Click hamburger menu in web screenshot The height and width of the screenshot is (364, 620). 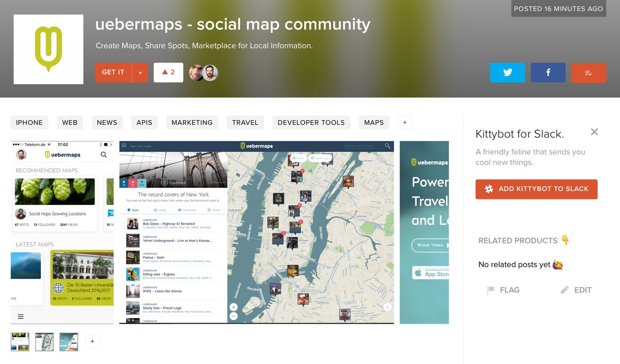(x=123, y=146)
